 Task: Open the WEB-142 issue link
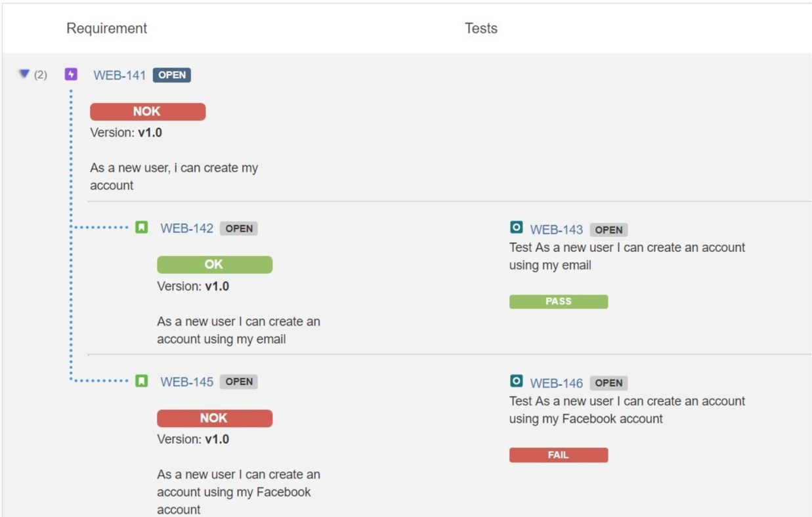[187, 228]
